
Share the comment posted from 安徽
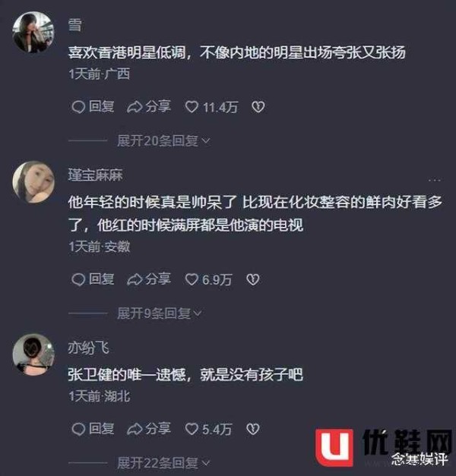point(149,279)
